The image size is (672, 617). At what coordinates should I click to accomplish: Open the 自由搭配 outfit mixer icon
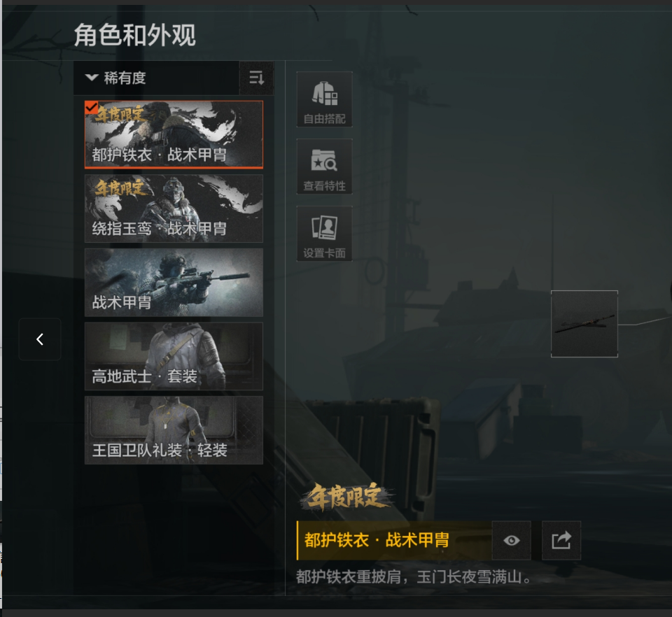click(324, 99)
